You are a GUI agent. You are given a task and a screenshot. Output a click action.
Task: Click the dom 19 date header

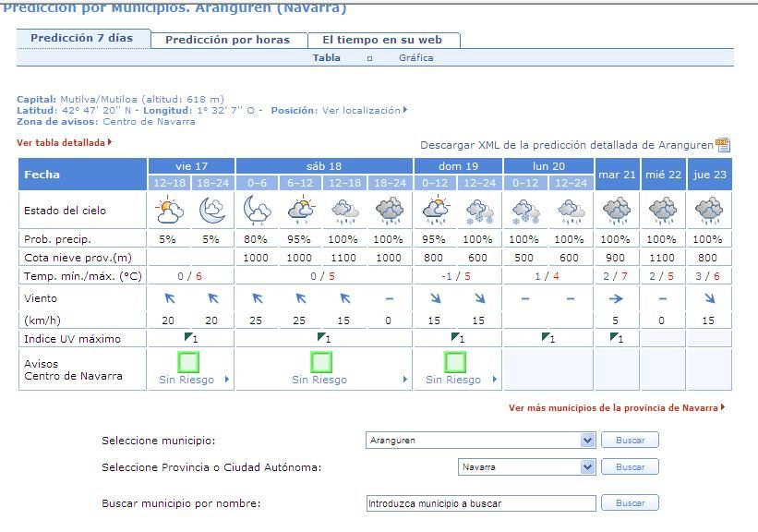point(458,166)
